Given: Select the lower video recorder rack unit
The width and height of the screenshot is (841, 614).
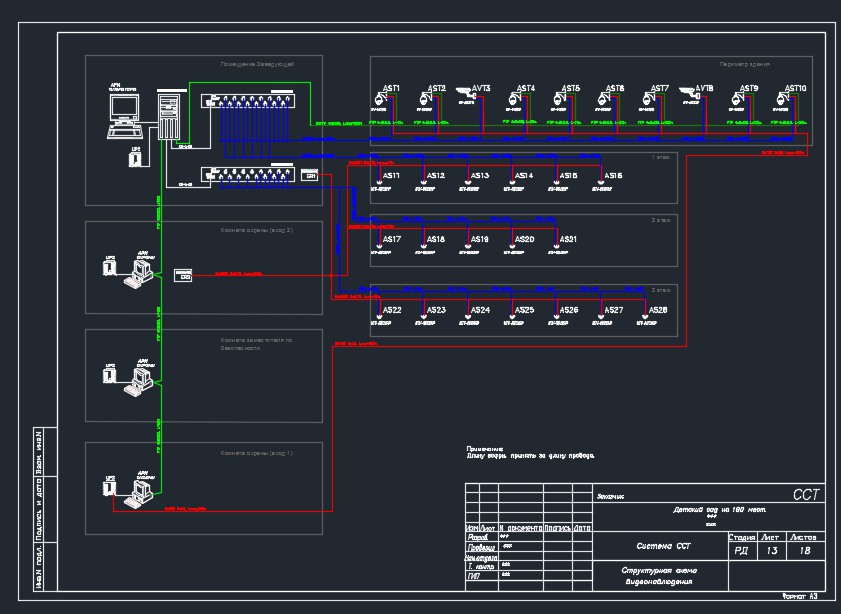Looking at the screenshot, I should (x=248, y=174).
